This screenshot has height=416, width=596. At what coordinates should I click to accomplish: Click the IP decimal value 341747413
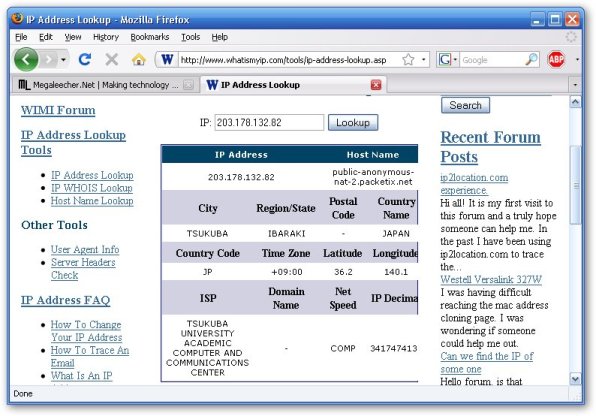[394, 348]
